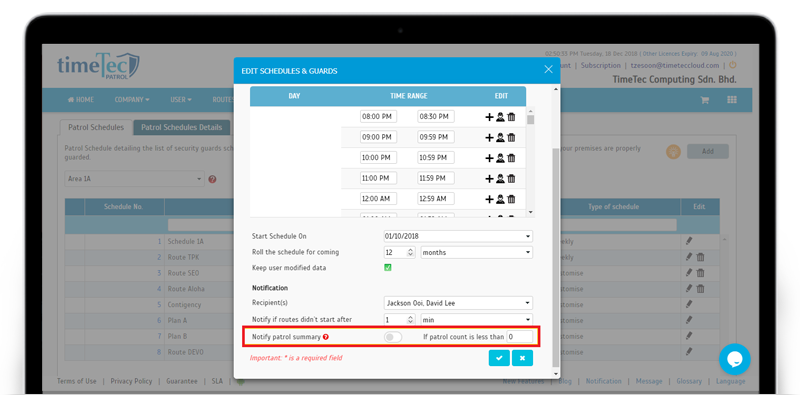Screen dimensions: 800x395
Task: Switch to Patrol Schedules Details tab
Action: [182, 128]
